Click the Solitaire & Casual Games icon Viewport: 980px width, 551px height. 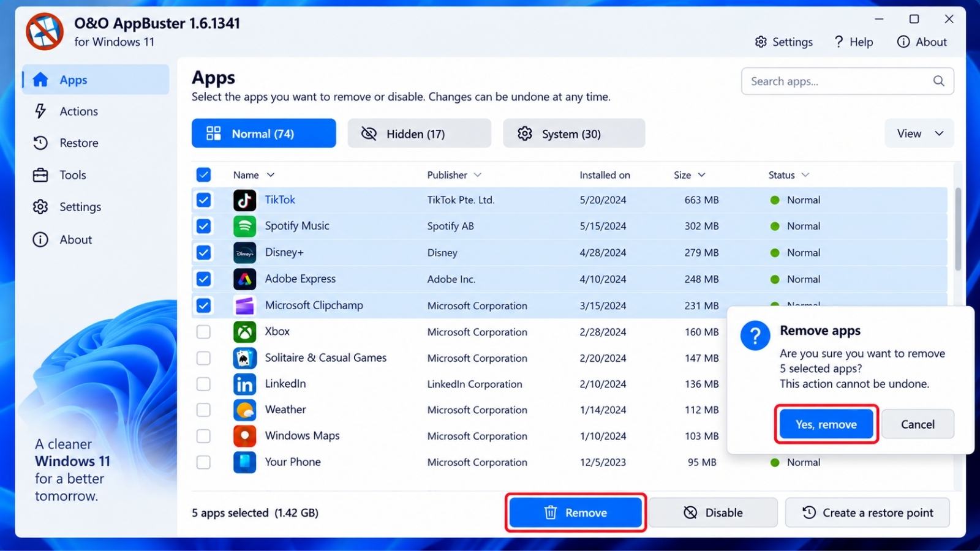244,358
